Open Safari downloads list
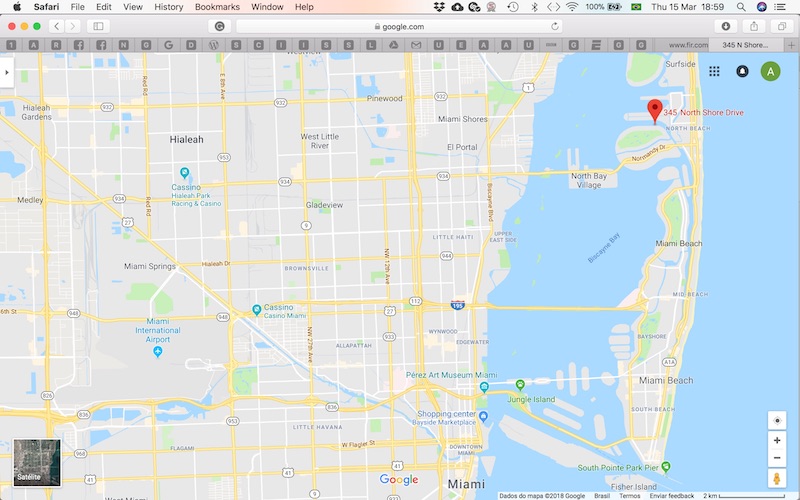This screenshot has width=800, height=500. [x=726, y=26]
